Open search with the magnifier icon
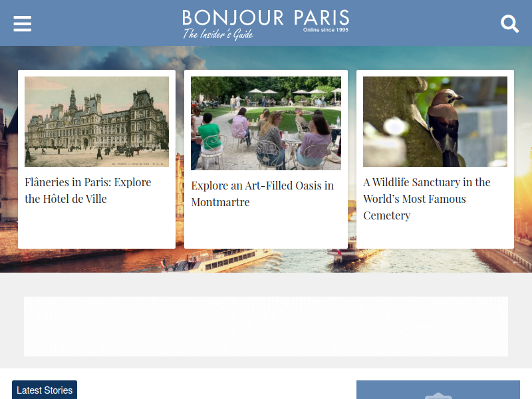This screenshot has width=532, height=399. (x=509, y=23)
